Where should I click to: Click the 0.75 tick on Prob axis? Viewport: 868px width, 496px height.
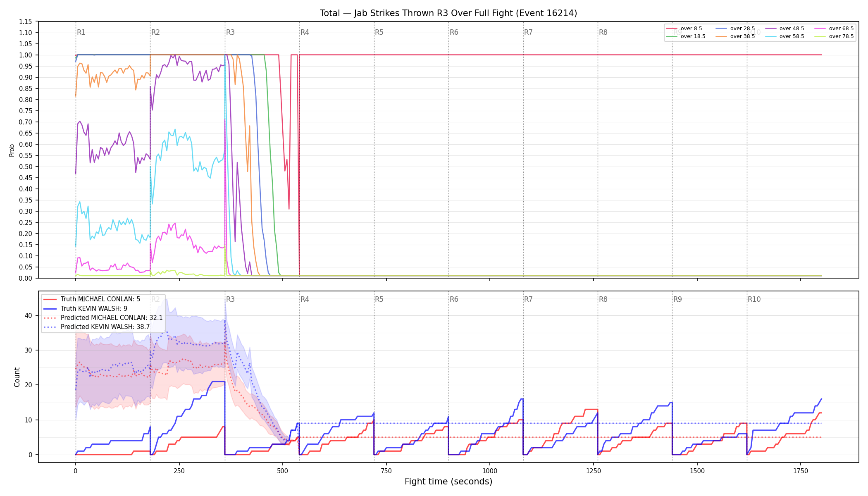(25, 111)
